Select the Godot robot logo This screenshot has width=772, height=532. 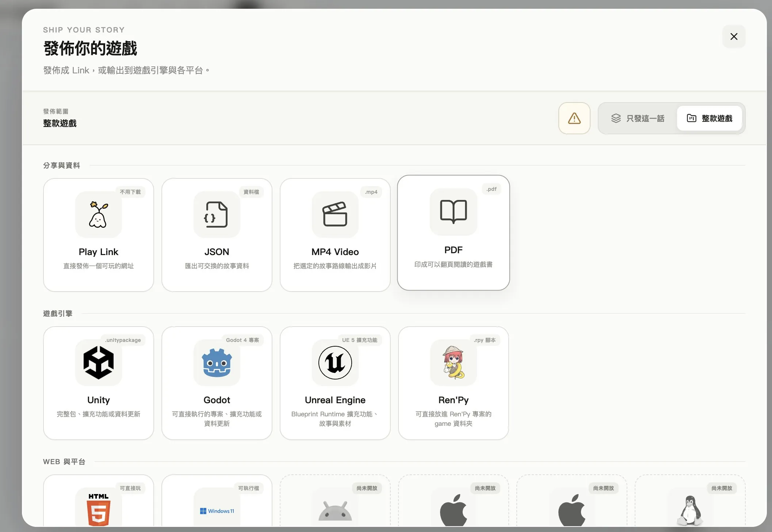[217, 363]
